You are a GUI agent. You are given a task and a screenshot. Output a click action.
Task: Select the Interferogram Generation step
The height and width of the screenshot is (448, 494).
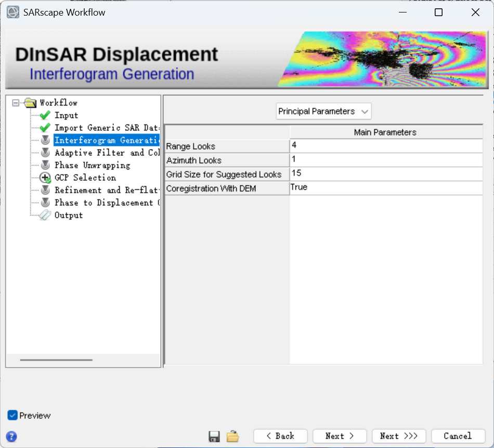[x=107, y=140]
